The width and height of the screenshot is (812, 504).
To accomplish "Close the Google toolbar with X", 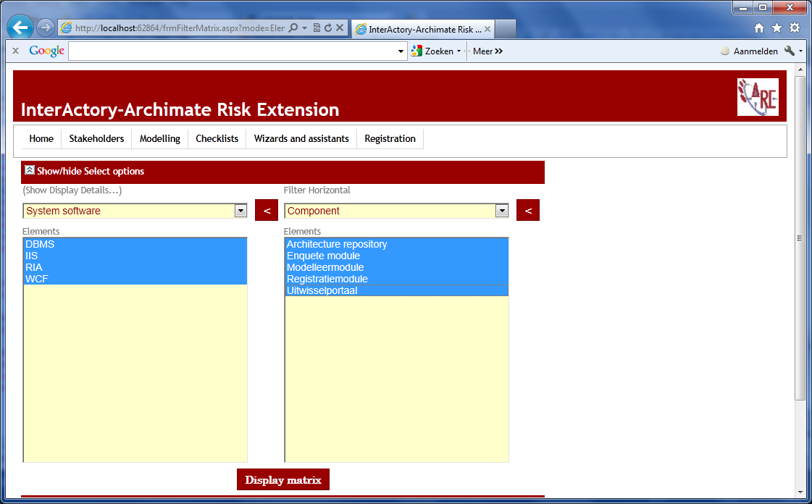I will [x=15, y=51].
